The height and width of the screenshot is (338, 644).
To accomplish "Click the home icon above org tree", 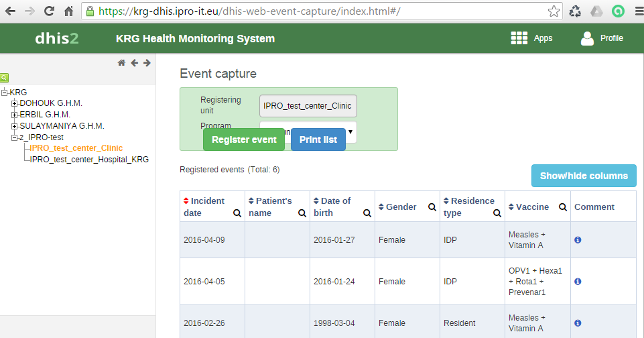I will [x=121, y=63].
